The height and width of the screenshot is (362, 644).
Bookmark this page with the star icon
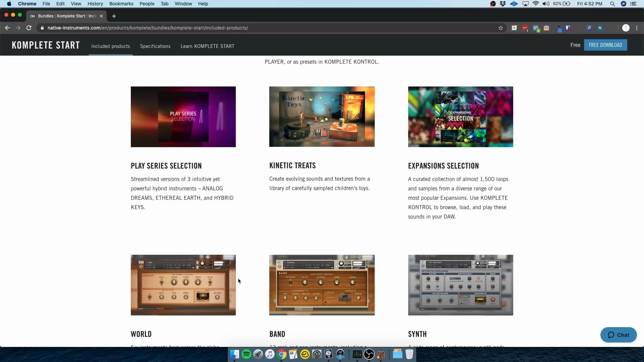click(x=501, y=28)
